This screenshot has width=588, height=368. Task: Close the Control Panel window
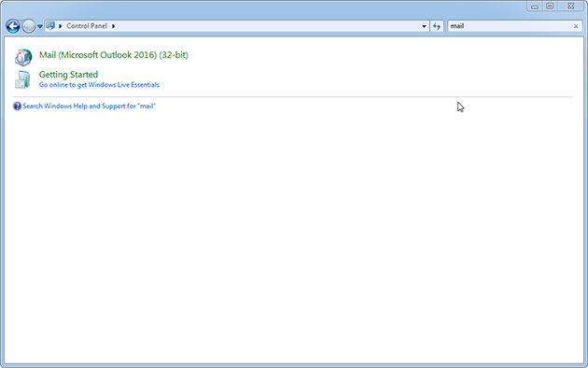coord(571,7)
